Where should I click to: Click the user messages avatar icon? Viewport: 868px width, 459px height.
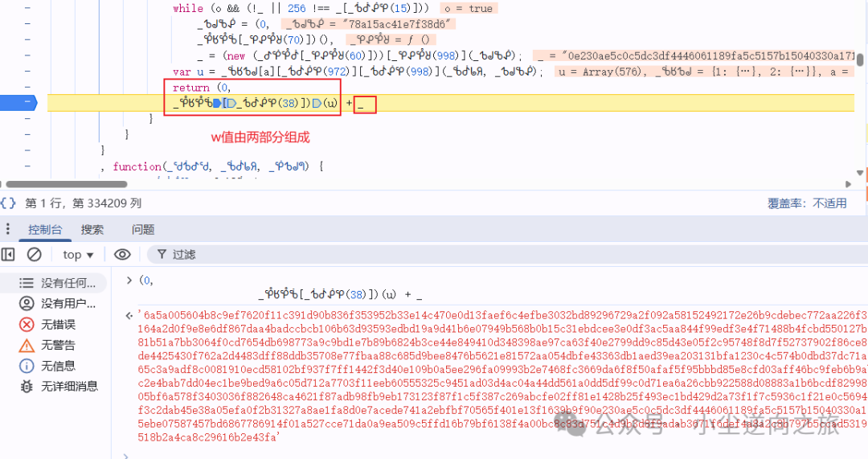pos(27,303)
